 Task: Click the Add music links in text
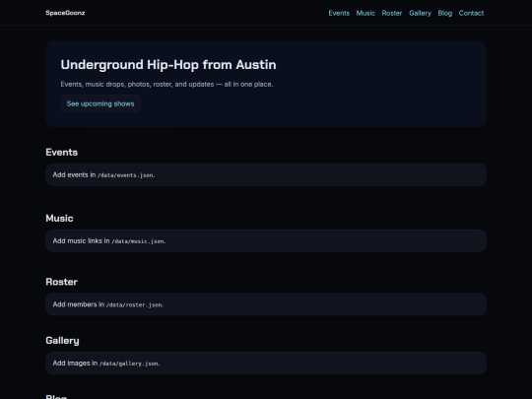(x=81, y=241)
